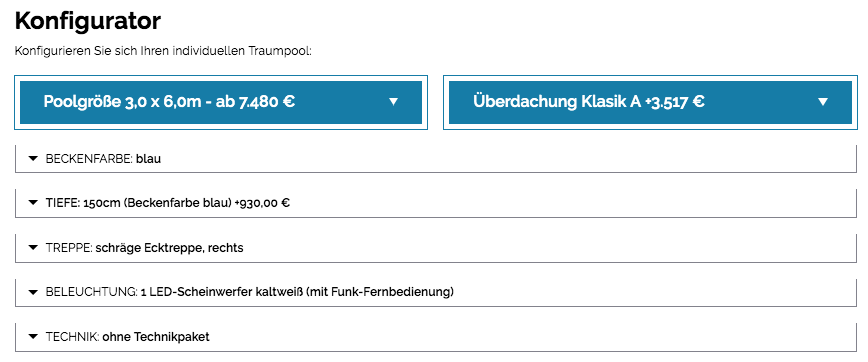Click the '150cm (Beckenfarbe blau) +930,00 €' text
Image resolution: width=868 pixels, height=362 pixels.
pos(187,203)
